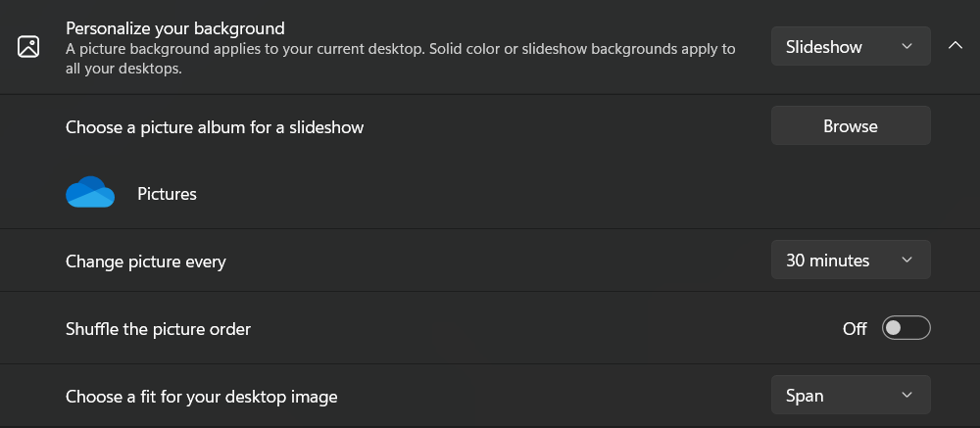
Task: Open the Span fit dropdown
Action: click(x=850, y=396)
